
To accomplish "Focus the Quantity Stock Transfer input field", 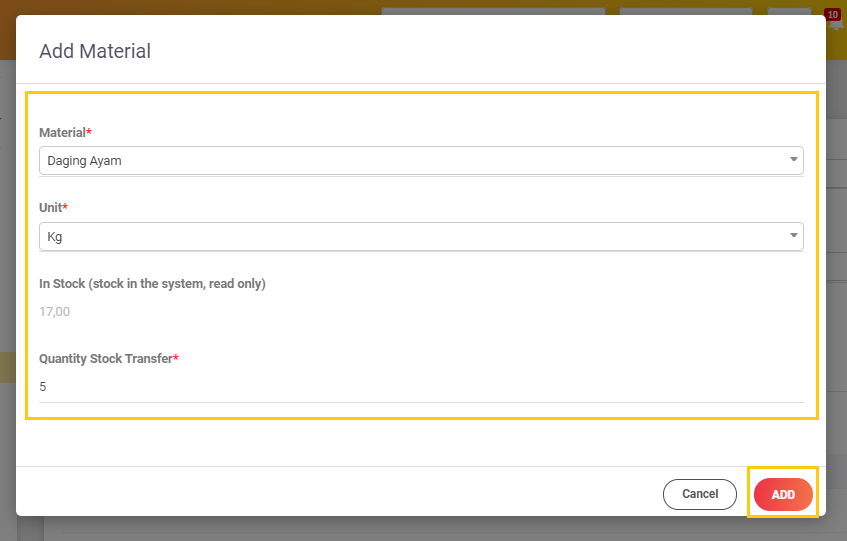I will [x=420, y=387].
